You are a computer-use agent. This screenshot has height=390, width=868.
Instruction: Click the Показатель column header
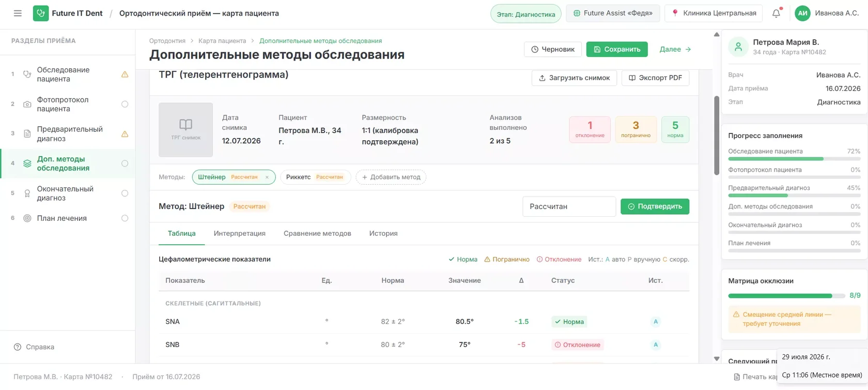185,281
